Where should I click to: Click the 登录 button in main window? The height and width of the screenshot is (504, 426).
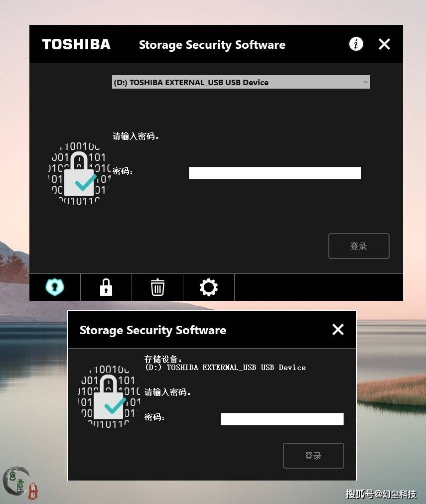pyautogui.click(x=359, y=246)
